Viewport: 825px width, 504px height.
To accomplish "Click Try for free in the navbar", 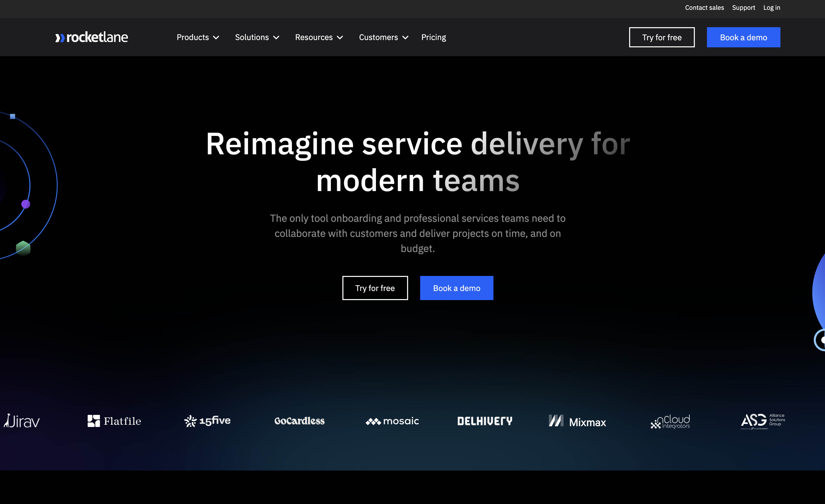I will point(662,37).
